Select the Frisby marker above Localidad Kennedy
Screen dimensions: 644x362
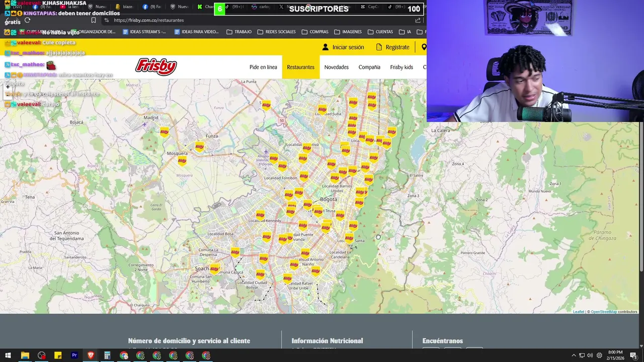tap(260, 215)
